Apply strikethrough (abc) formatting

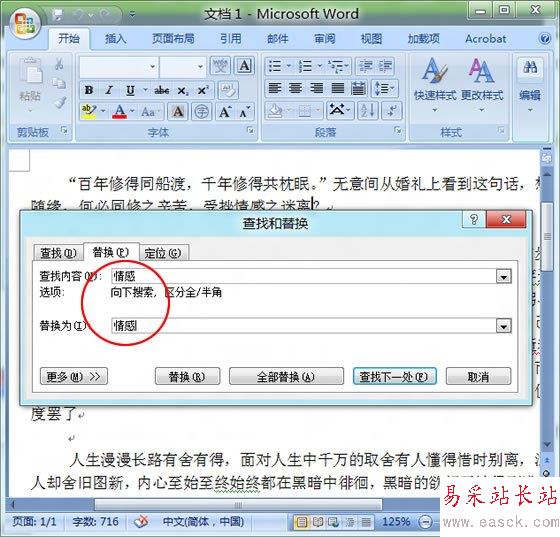pos(162,90)
